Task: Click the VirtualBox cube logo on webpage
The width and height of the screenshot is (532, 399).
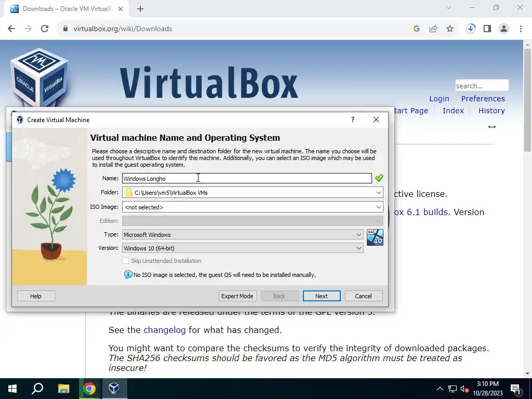Action: click(39, 77)
